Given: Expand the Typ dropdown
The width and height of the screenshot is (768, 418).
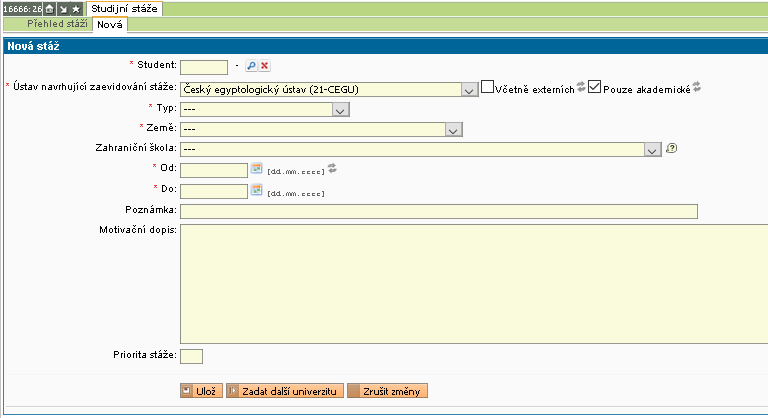Looking at the screenshot, I should point(340,110).
